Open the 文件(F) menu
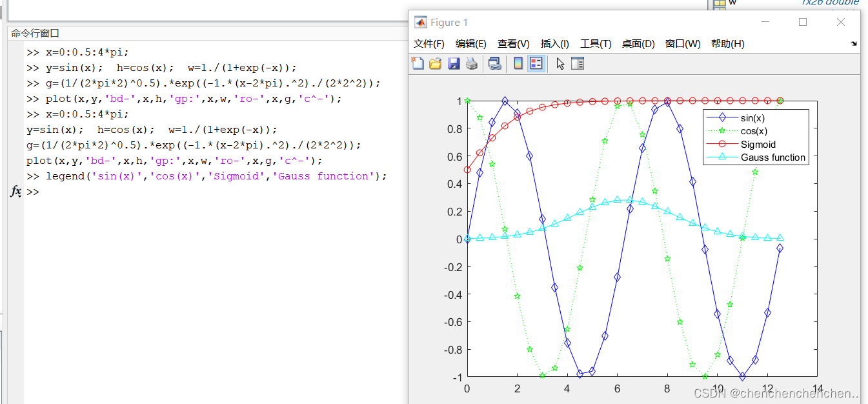The height and width of the screenshot is (404, 868). 429,44
